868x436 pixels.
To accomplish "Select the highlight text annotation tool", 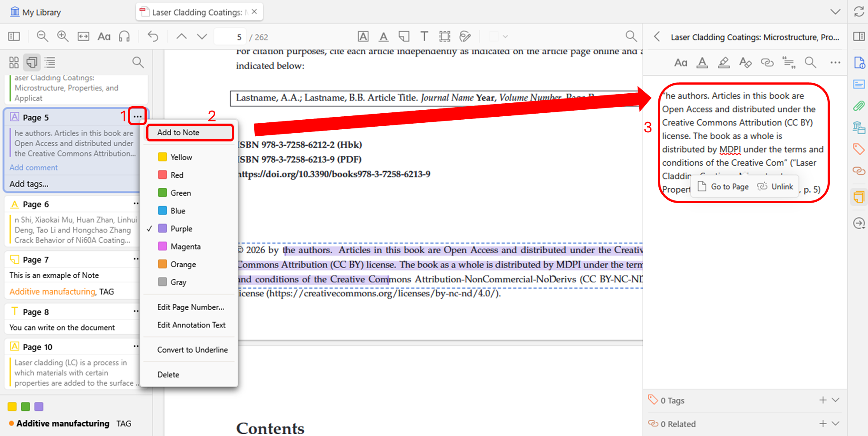I will [x=363, y=36].
